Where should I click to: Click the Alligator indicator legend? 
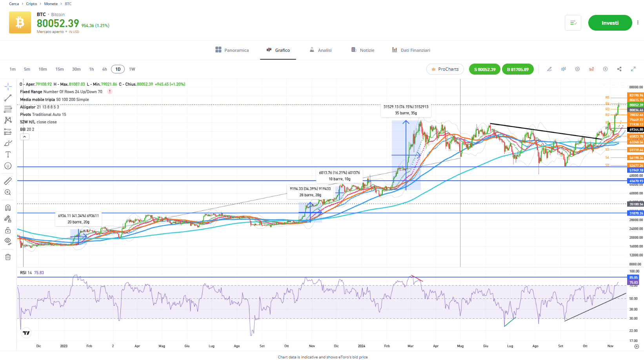(40, 107)
